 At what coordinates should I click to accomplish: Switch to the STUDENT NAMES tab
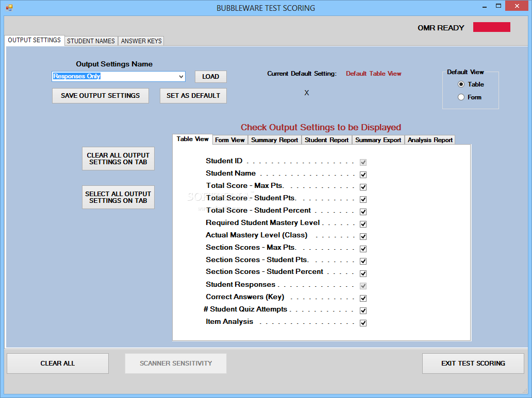[x=91, y=41]
